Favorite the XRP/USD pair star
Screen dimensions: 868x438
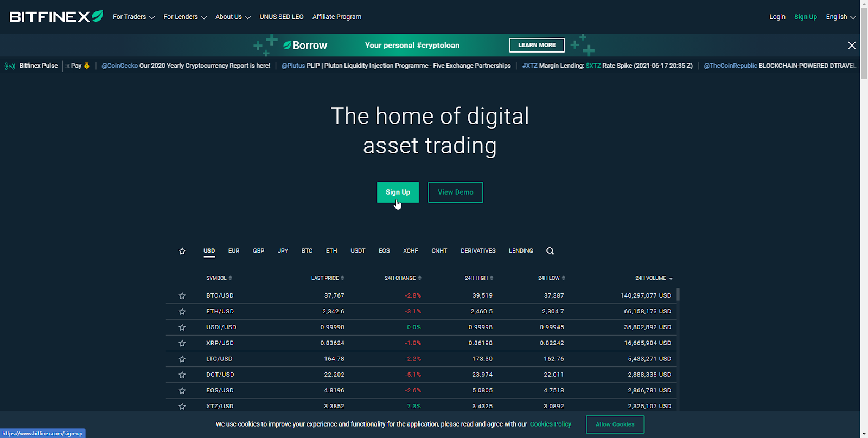pyautogui.click(x=182, y=343)
